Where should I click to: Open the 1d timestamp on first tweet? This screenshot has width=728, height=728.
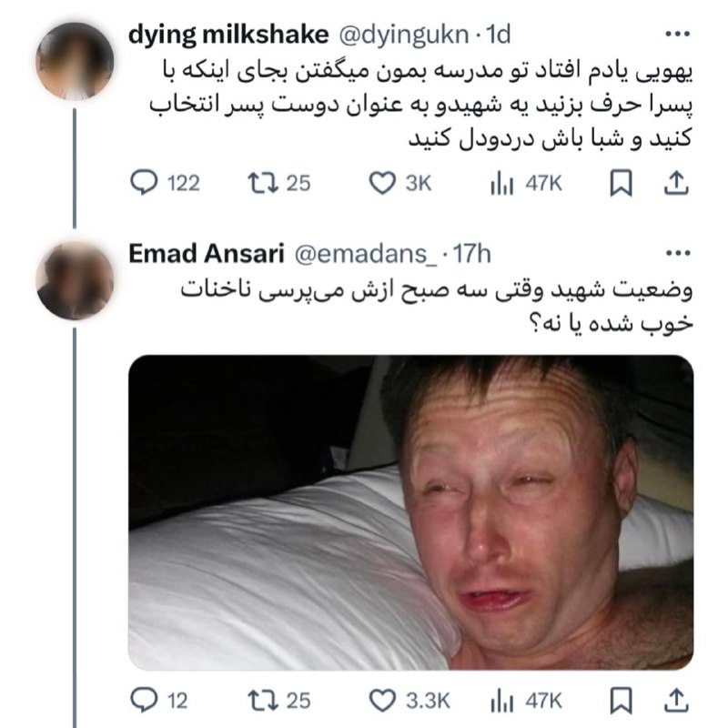click(x=499, y=35)
